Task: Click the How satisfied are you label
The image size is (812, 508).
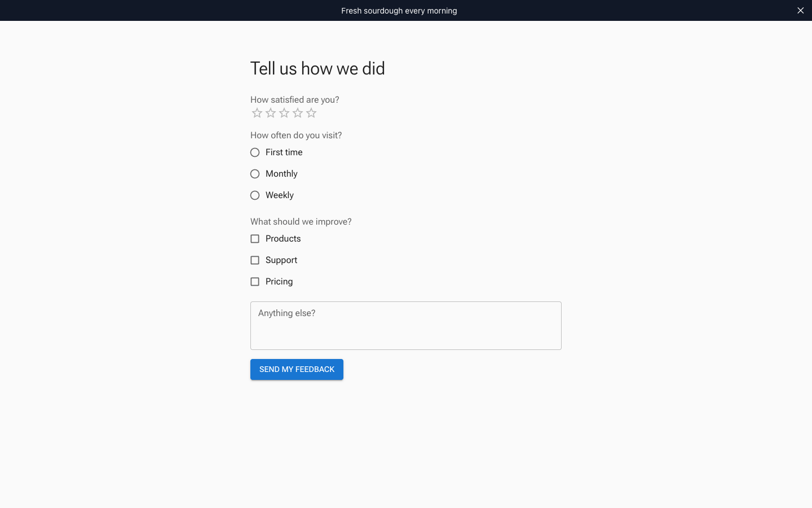Action: click(x=295, y=100)
